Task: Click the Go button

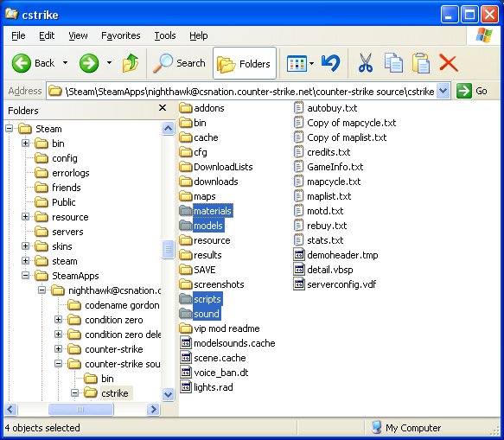Action: pos(471,92)
